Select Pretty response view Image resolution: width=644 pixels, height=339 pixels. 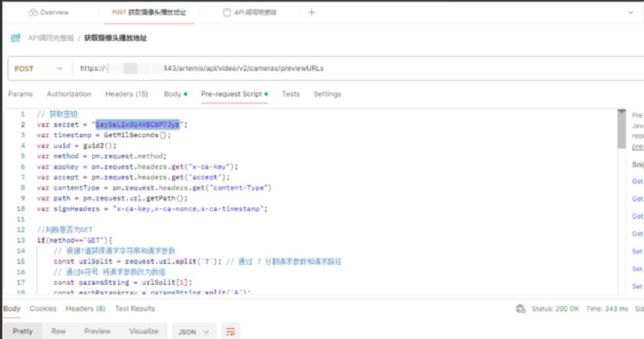click(x=22, y=331)
